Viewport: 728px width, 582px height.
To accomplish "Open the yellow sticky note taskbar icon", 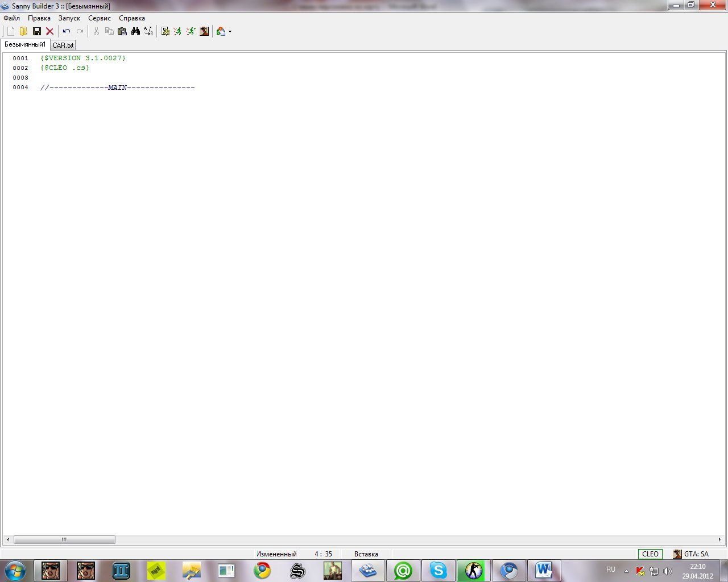I will click(156, 571).
